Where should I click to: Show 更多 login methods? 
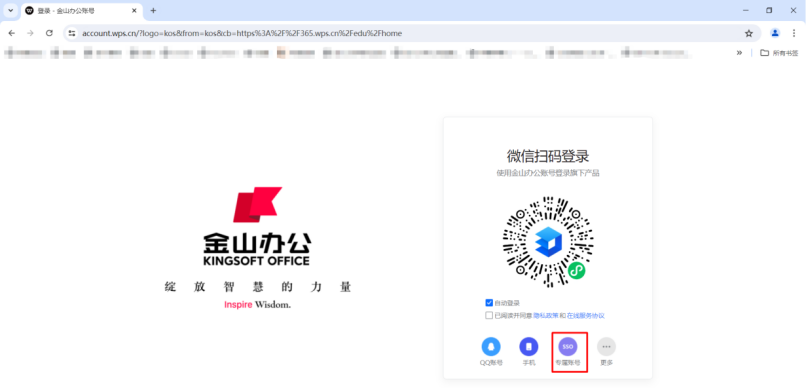(607, 347)
